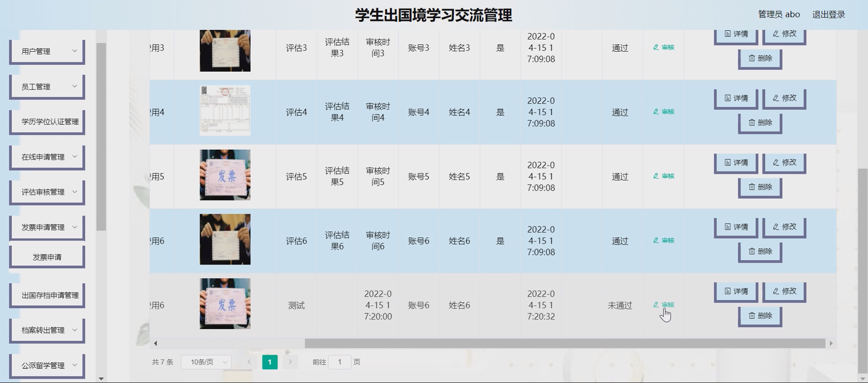Open invoice thumbnail in the 评估5 row
The width and height of the screenshot is (868, 383).
coord(225,175)
